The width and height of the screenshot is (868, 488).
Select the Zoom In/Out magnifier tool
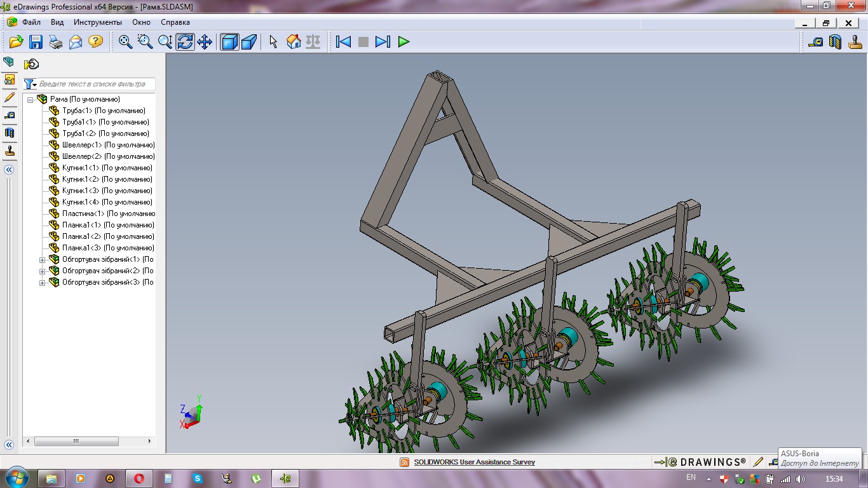pyautogui.click(x=165, y=42)
